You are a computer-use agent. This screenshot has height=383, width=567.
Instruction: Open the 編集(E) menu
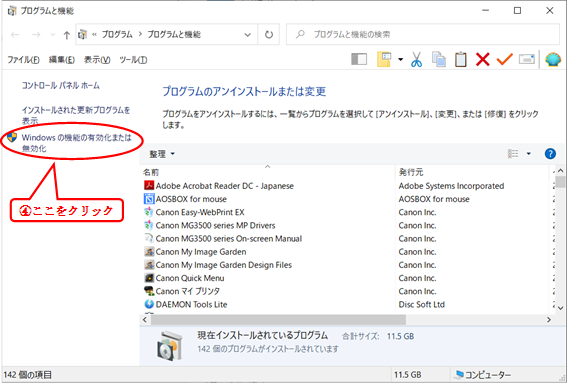click(x=61, y=60)
